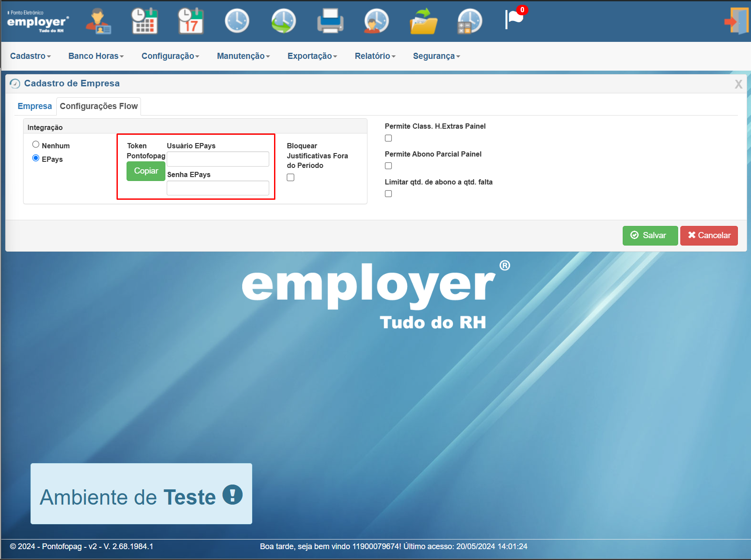Click the version text V. 2.68.1984.1
The height and width of the screenshot is (560, 751).
pyautogui.click(x=128, y=546)
